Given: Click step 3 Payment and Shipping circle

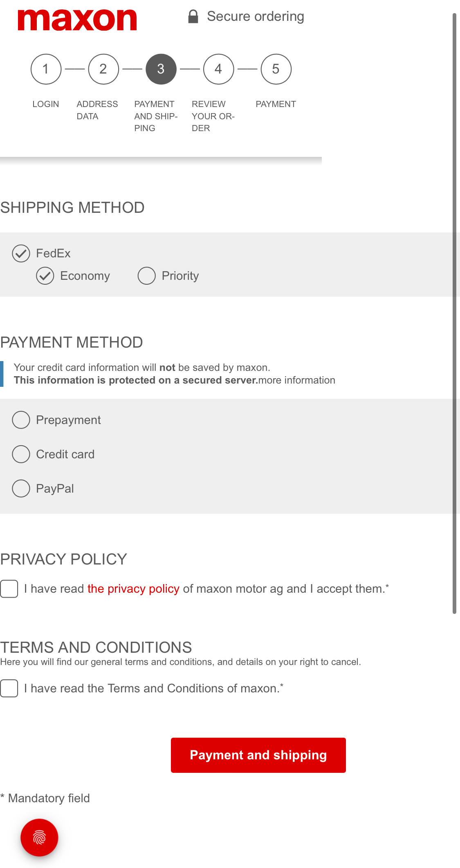Looking at the screenshot, I should pos(161,69).
